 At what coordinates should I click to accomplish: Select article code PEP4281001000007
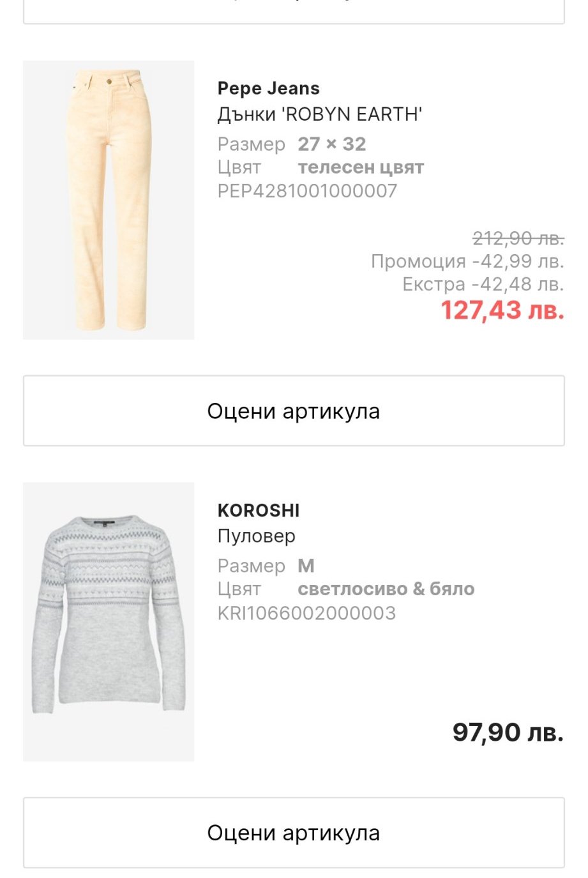coord(307,191)
